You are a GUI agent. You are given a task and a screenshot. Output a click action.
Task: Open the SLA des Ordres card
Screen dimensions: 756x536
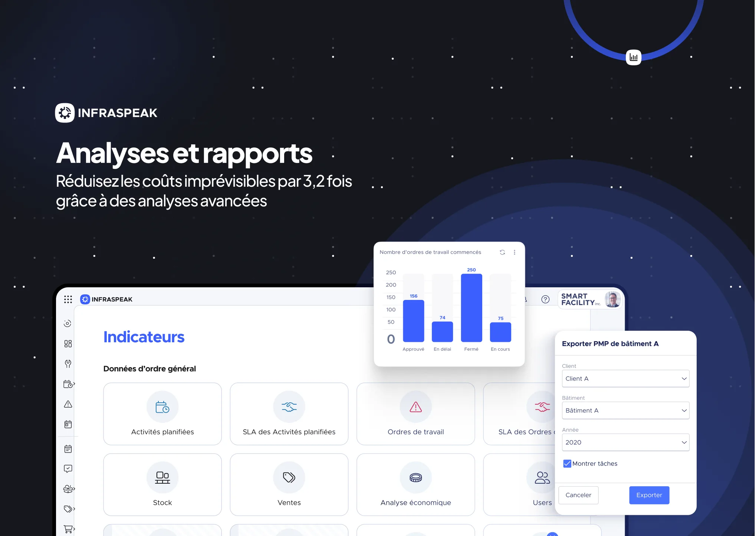[x=519, y=414]
